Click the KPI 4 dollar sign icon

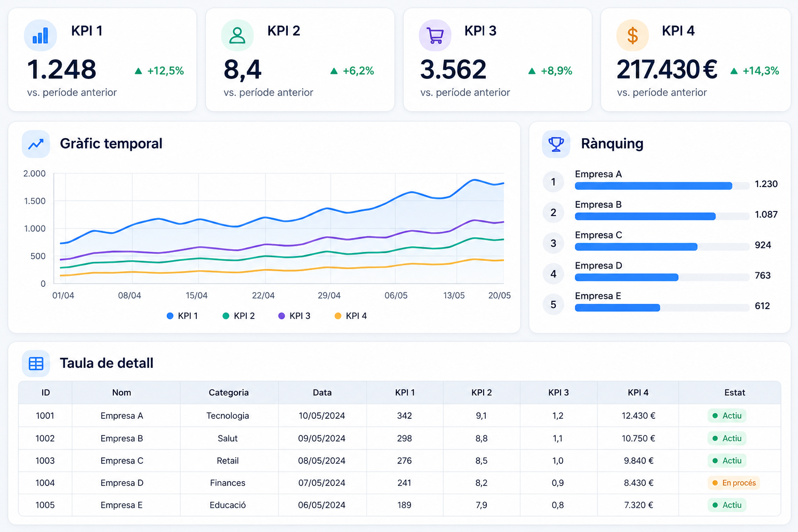tap(632, 35)
